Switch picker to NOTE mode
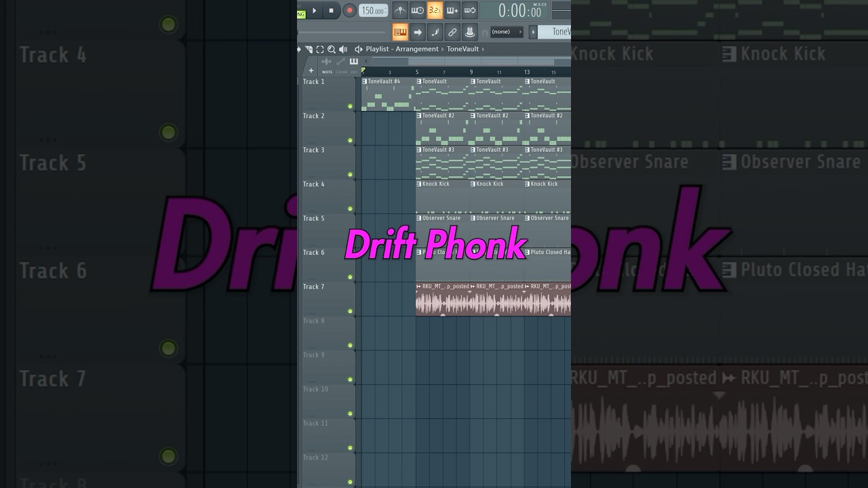This screenshot has width=868, height=488. point(327,72)
